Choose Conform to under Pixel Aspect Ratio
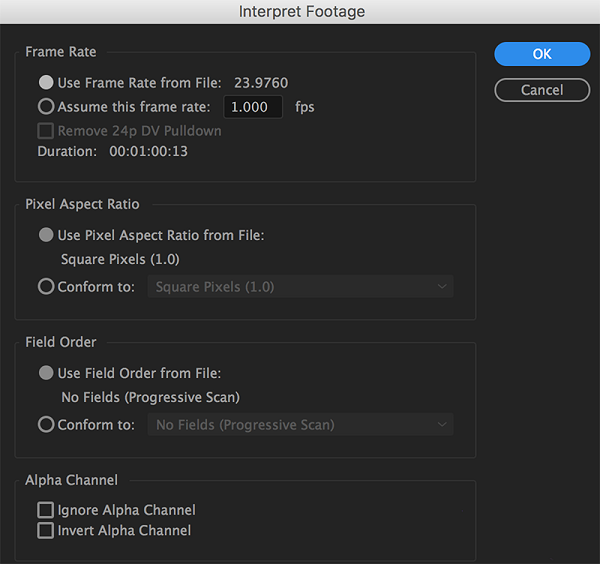Screen dimensions: 600x564 (46, 287)
